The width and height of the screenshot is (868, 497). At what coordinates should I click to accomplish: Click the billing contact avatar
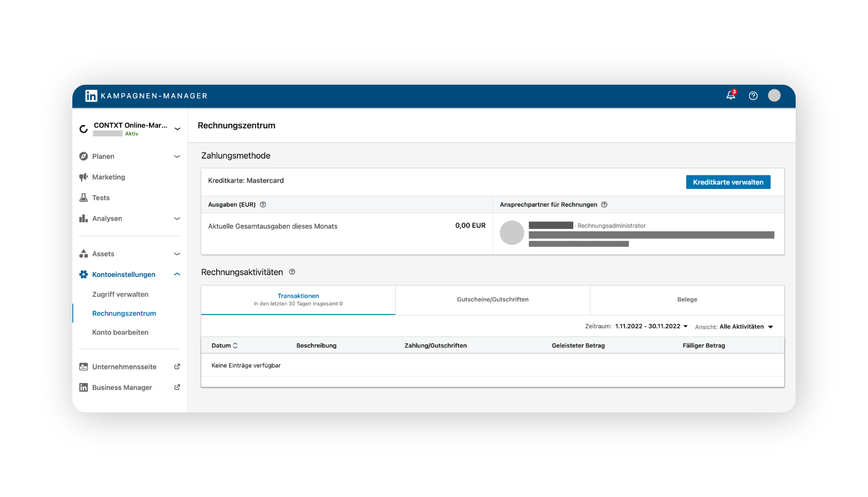coord(512,233)
